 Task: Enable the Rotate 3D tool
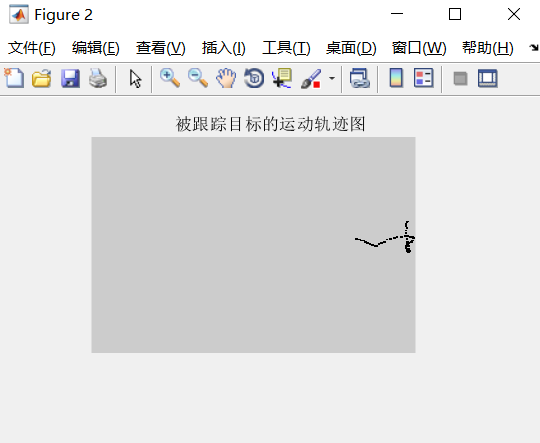point(254,78)
